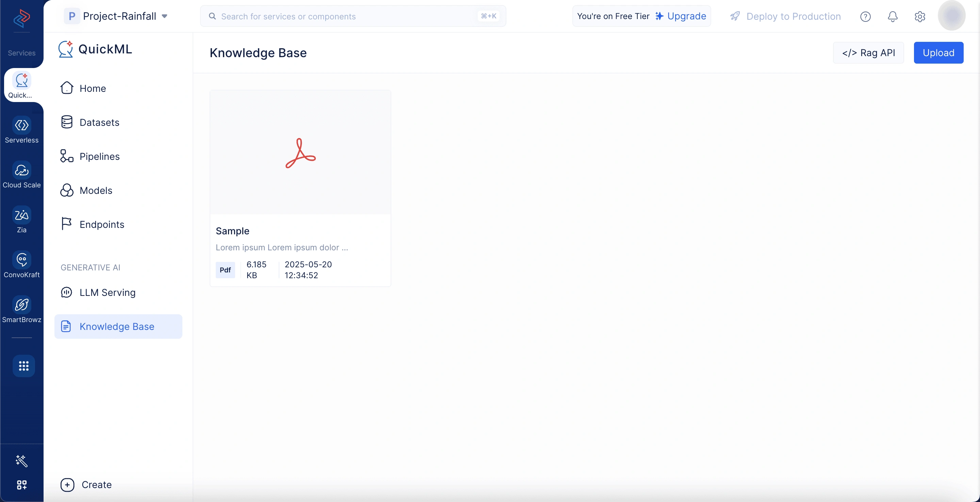Open the Rag API button

pos(868,53)
